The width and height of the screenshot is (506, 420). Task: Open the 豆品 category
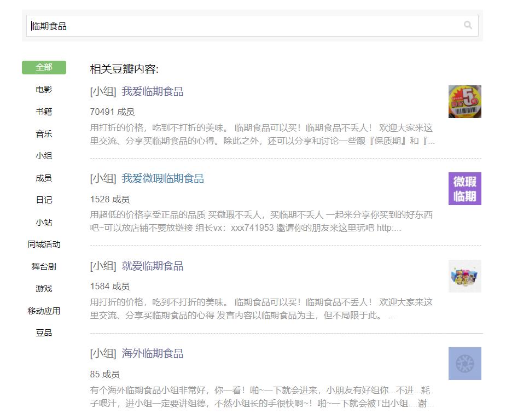(x=44, y=333)
